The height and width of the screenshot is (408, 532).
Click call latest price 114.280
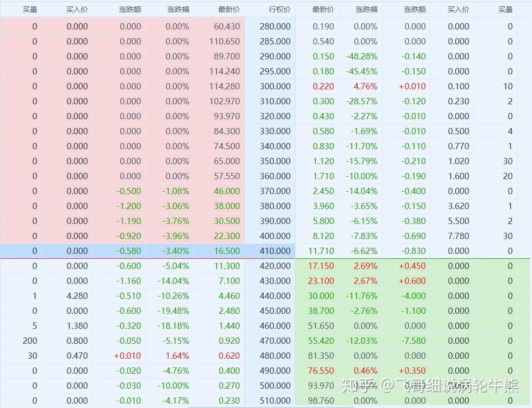click(x=224, y=86)
